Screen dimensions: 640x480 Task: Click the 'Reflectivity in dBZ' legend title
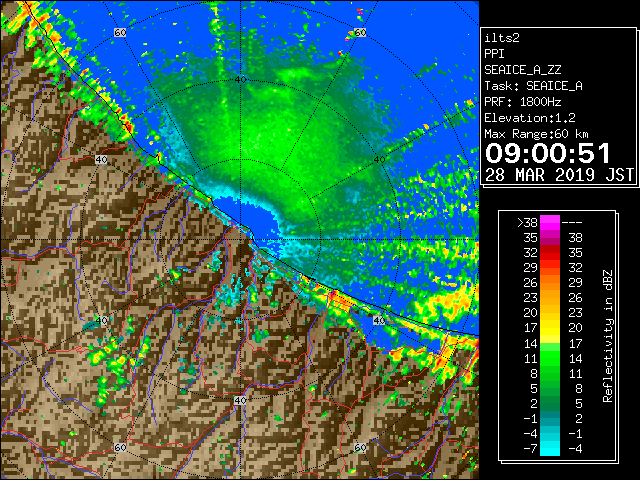coord(608,336)
